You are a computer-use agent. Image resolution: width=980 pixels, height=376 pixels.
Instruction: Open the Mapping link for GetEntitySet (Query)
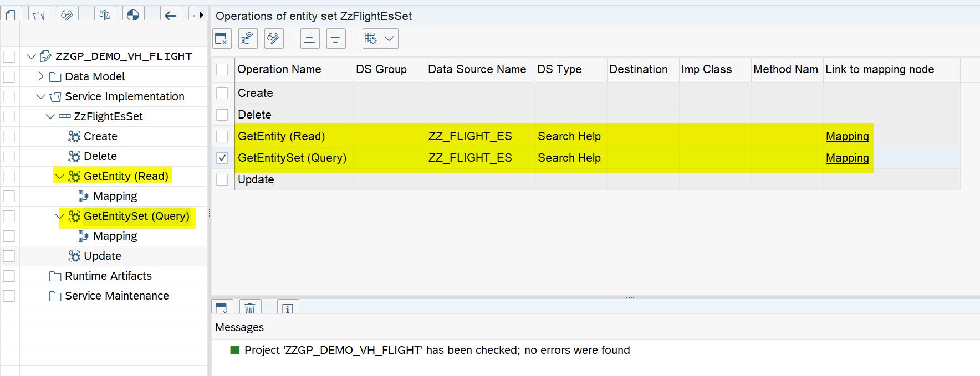[847, 158]
